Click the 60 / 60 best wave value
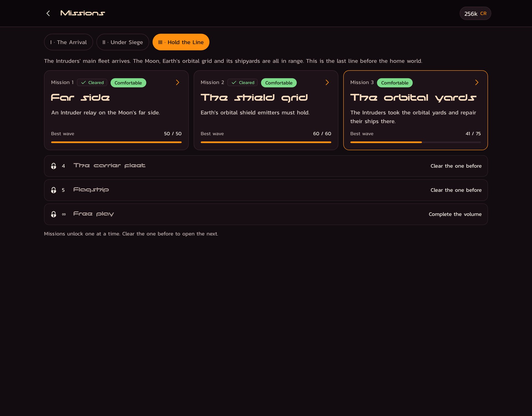Image resolution: width=532 pixels, height=416 pixels. (322, 134)
